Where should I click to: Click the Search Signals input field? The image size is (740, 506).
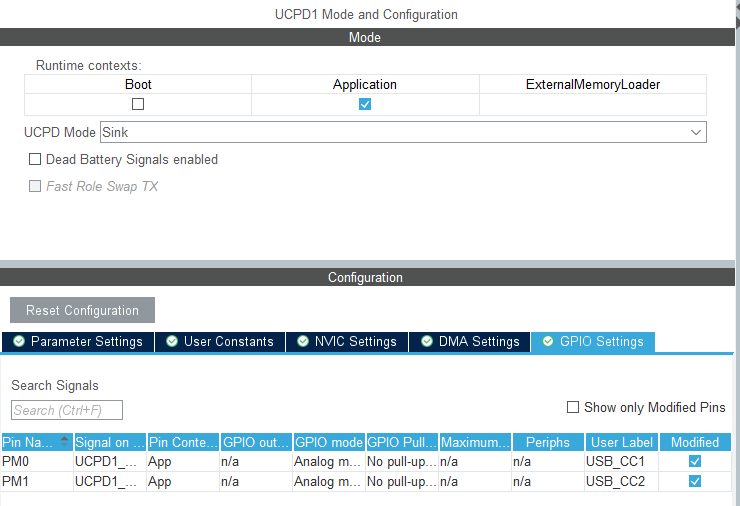[x=67, y=410]
